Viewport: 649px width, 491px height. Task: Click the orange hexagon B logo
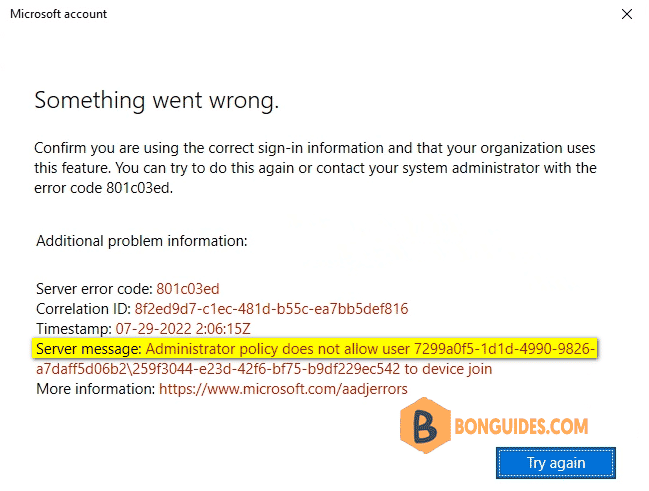[x=425, y=426]
